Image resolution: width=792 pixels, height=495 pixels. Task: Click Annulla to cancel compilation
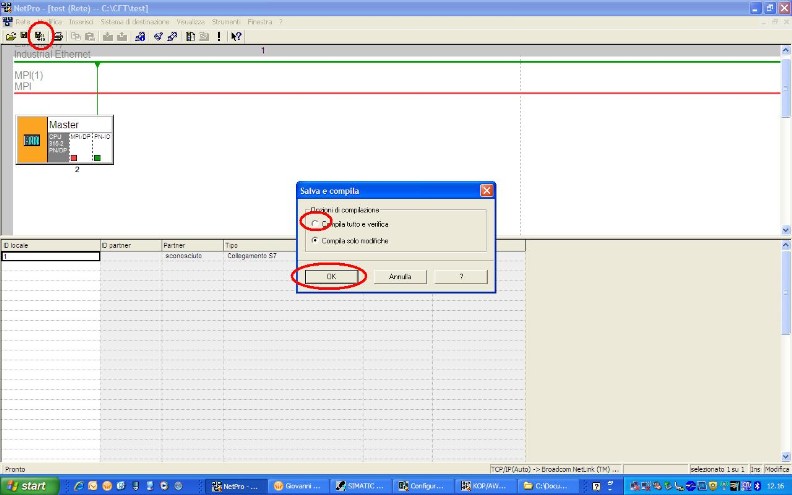[x=400, y=276]
